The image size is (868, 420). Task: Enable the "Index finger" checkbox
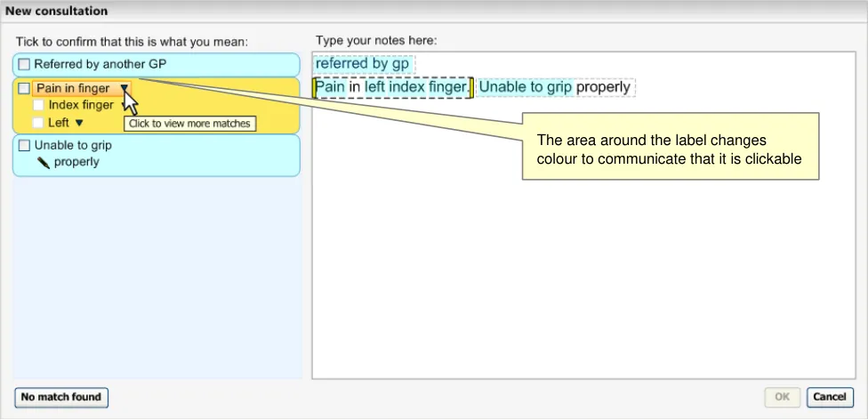[38, 105]
